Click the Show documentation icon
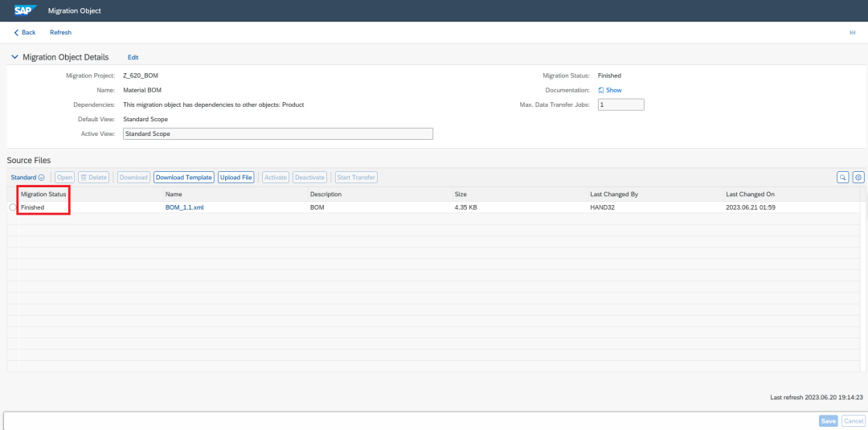The image size is (868, 430). pyautogui.click(x=601, y=90)
